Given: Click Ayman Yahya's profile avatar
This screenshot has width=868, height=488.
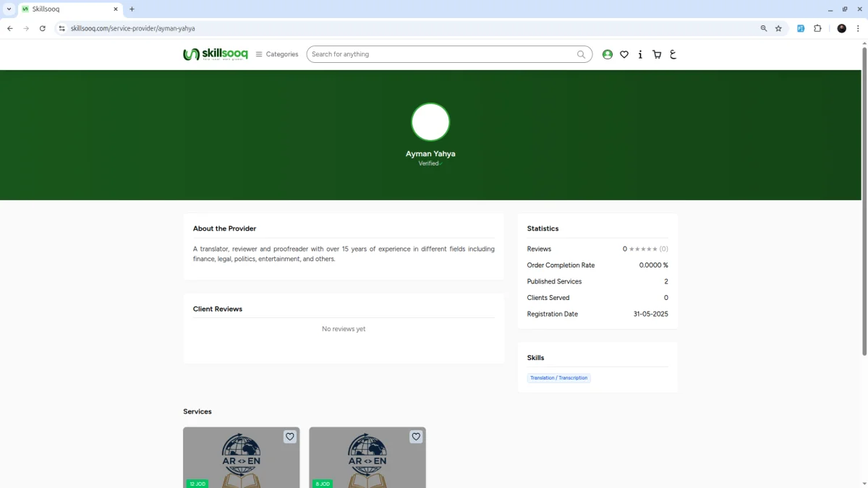Looking at the screenshot, I should (430, 121).
